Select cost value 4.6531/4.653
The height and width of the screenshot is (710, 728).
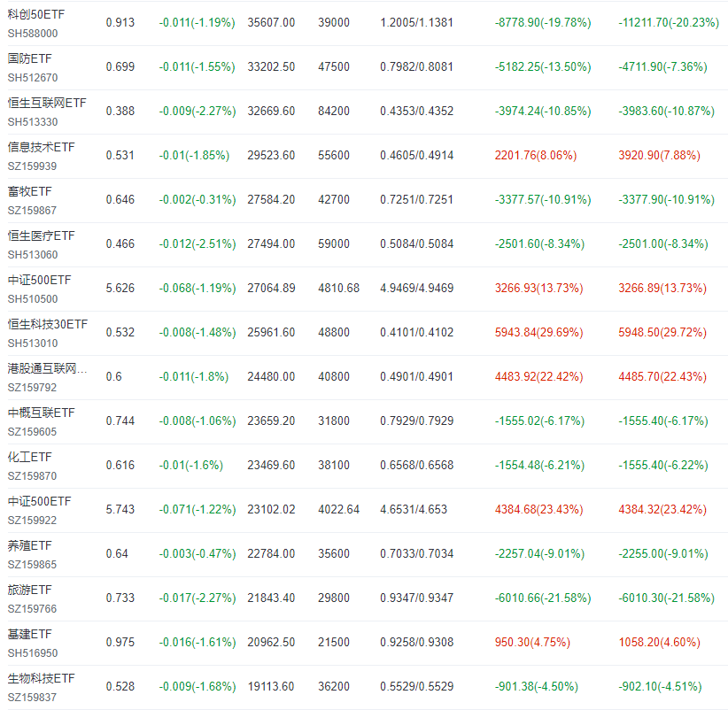point(414,510)
